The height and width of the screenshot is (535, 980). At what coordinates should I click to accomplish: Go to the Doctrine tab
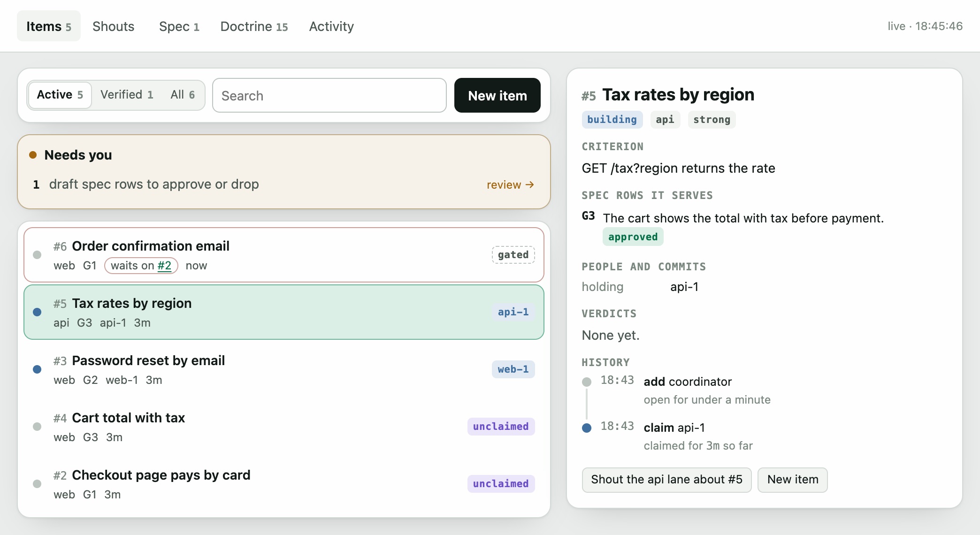coord(254,26)
